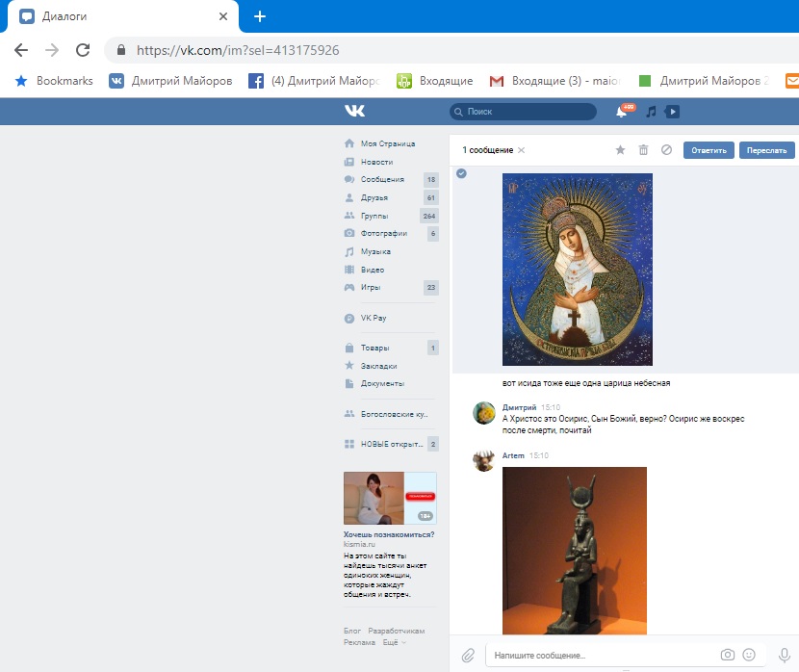Expand the Ещё footer dropdown
This screenshot has height=672, width=799.
394,642
